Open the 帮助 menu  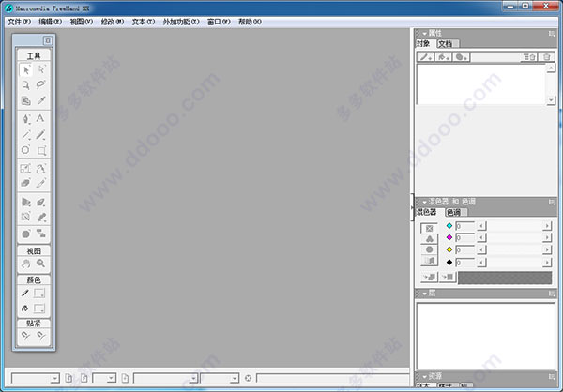250,22
